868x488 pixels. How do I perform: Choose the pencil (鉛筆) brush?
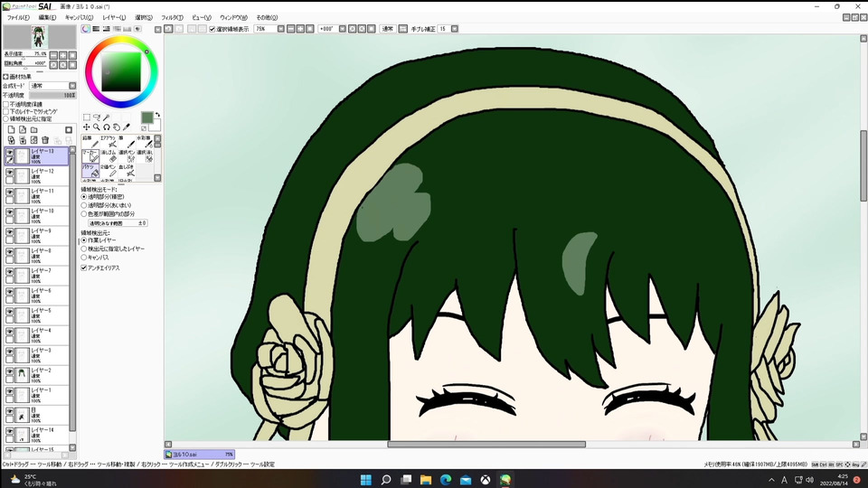pos(90,141)
